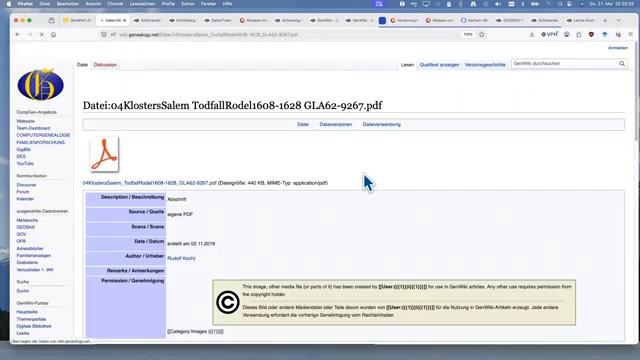The image size is (640, 360).
Task: Open the Diskussion page tab
Action: [x=105, y=65]
